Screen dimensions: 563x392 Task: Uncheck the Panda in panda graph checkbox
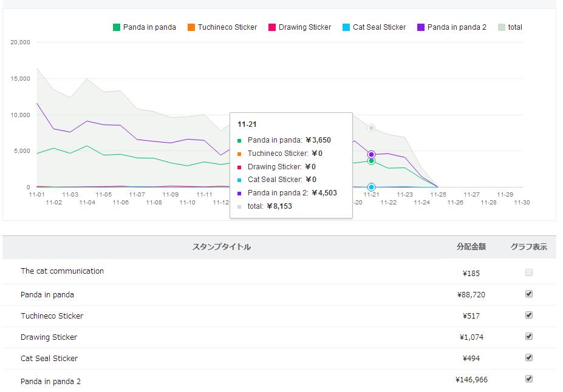coord(529,294)
